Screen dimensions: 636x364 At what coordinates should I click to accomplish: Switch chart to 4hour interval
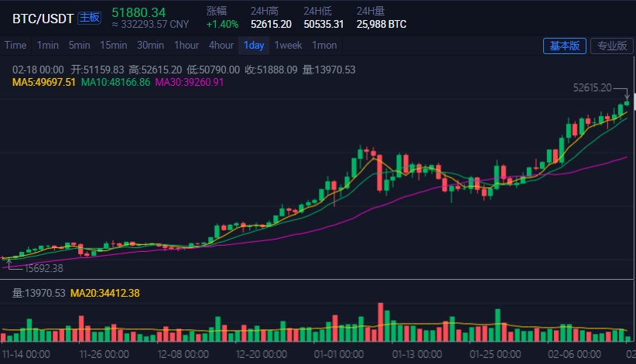point(221,46)
